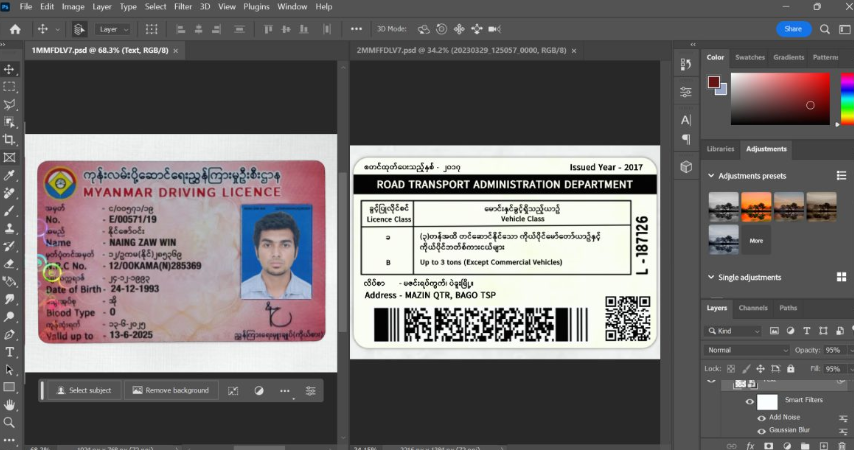854x450 pixels.
Task: Select the Horizontal Type tool
Action: (9, 352)
